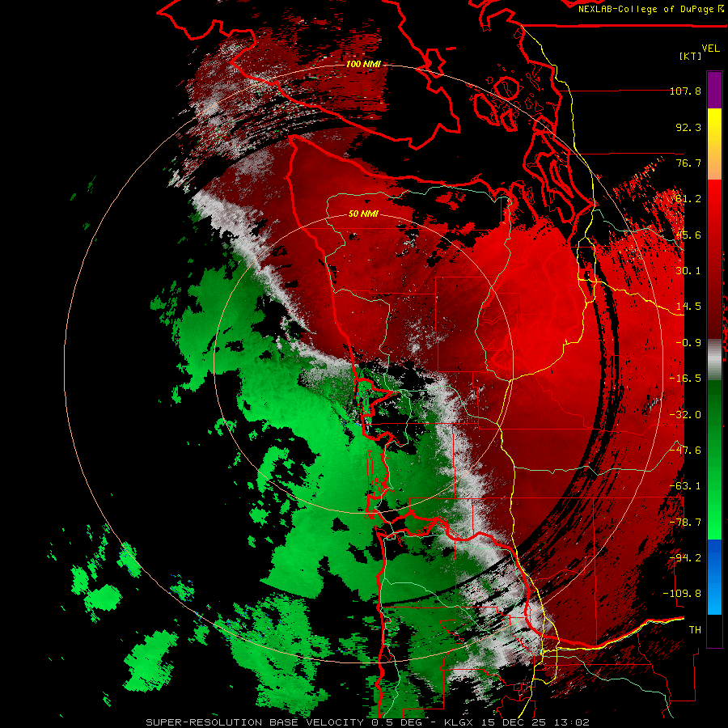The height and width of the screenshot is (728, 728).
Task: Click the [KT] units label
Action: tap(691, 56)
